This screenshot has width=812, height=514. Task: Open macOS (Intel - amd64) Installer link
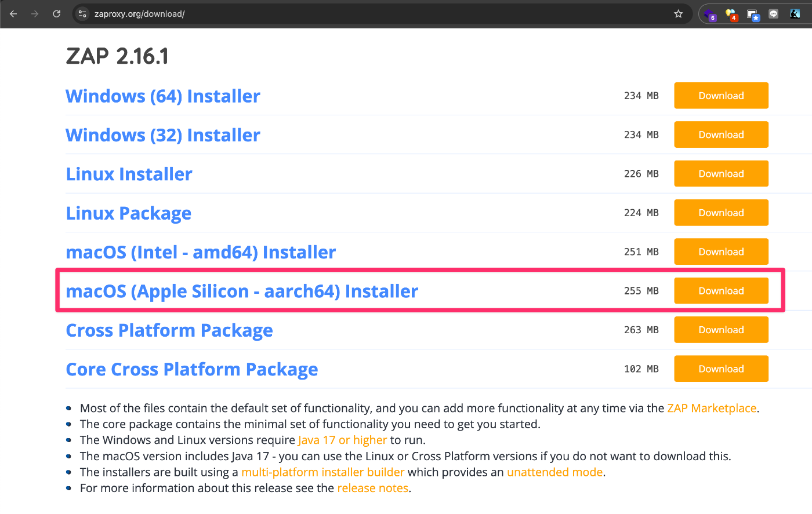coord(201,252)
